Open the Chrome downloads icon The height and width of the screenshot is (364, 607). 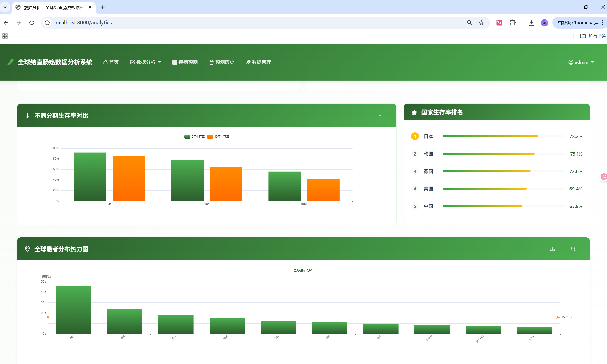[x=531, y=23]
